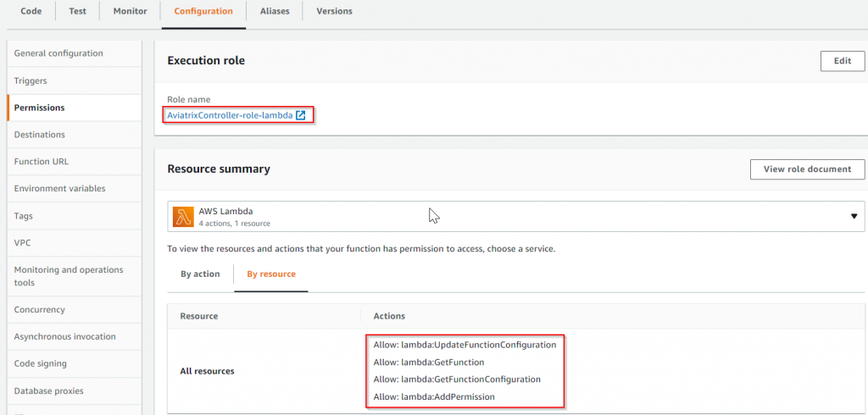This screenshot has width=868, height=415.
Task: Click Edit for Execution role
Action: point(842,61)
